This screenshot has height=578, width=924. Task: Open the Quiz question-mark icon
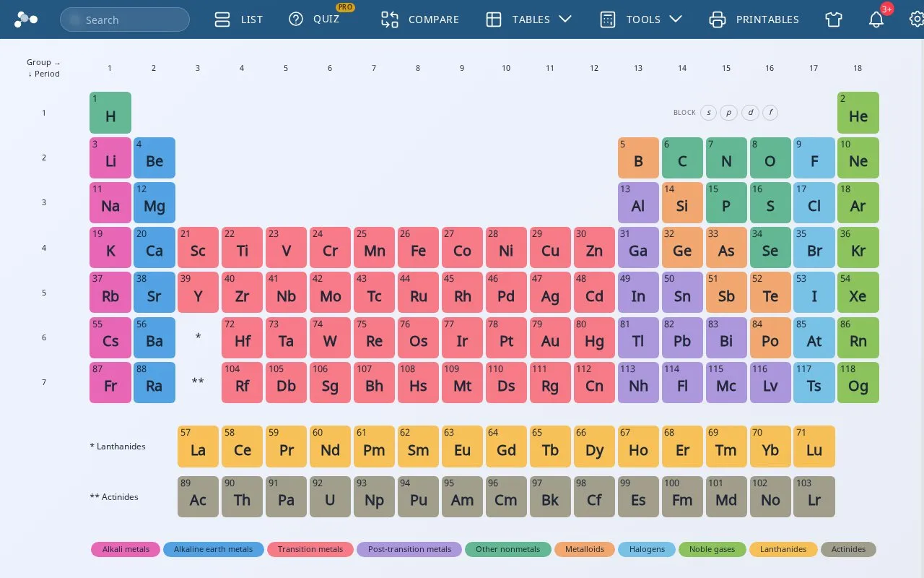(296, 20)
